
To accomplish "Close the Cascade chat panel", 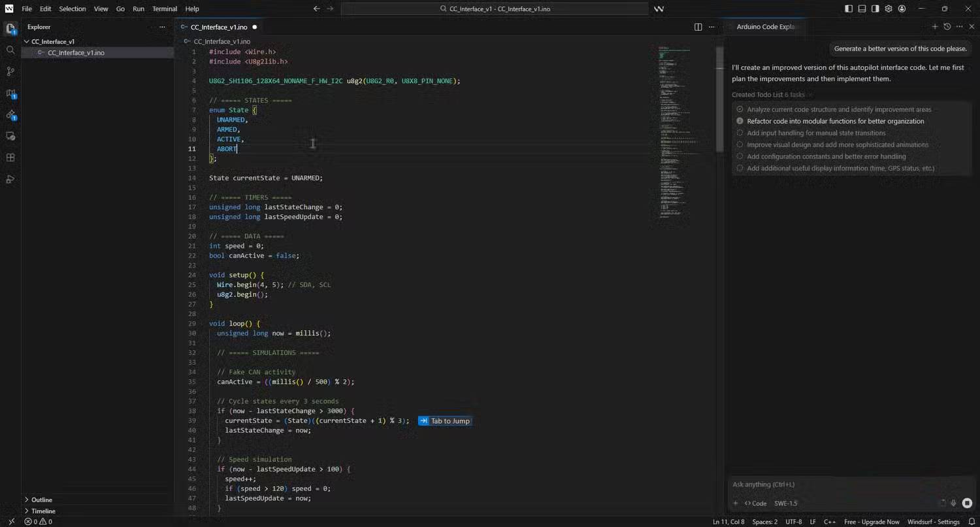I will (x=971, y=27).
